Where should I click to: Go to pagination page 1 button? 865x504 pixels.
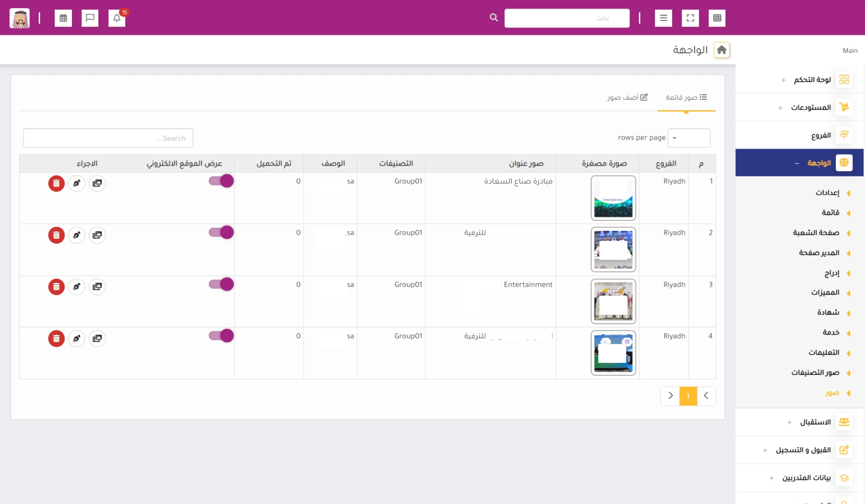[x=688, y=396]
